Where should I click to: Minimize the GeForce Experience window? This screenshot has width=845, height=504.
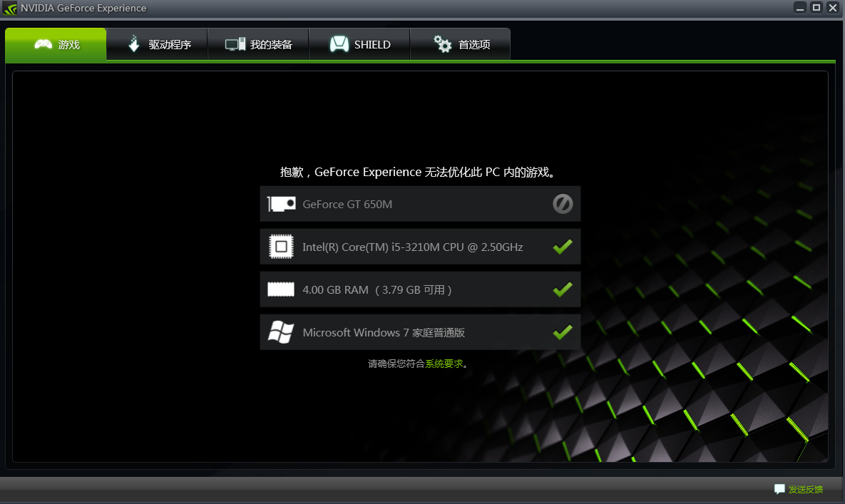click(800, 8)
